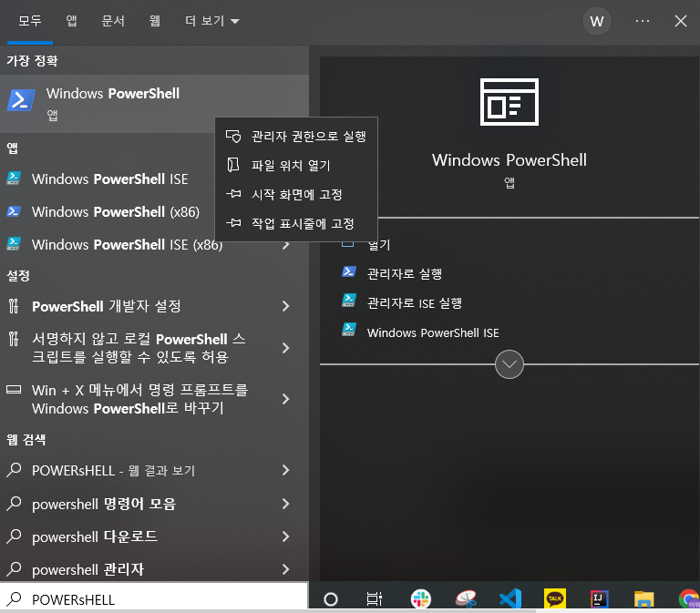Viewport: 700px width, 613px height.
Task: Click the folder icon beside 파일 위치 열기
Action: [x=233, y=165]
